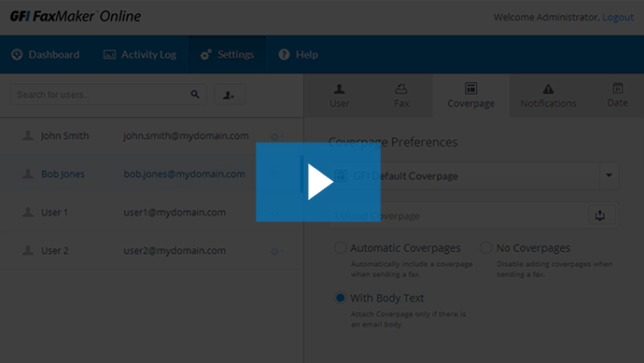
Task: Click the add user button
Action: coord(230,95)
